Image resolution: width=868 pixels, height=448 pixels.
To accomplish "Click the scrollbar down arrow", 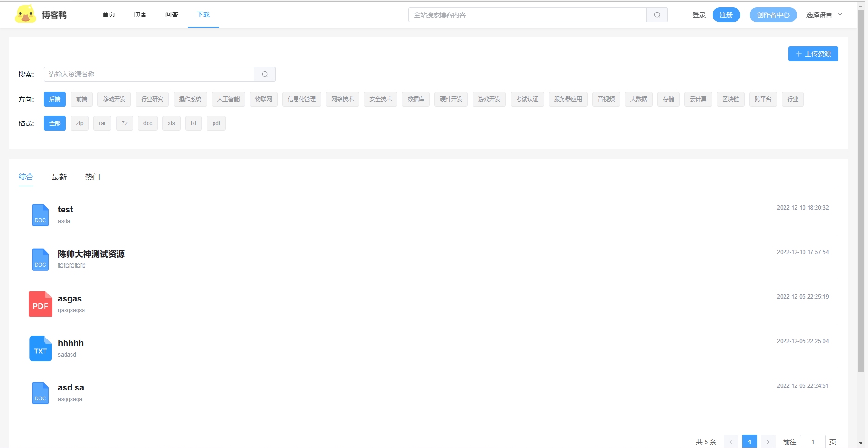I will pyautogui.click(x=861, y=443).
